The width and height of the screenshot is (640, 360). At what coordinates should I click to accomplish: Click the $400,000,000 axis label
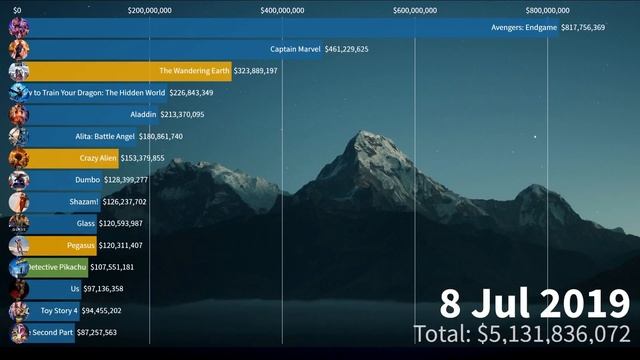pos(282,11)
